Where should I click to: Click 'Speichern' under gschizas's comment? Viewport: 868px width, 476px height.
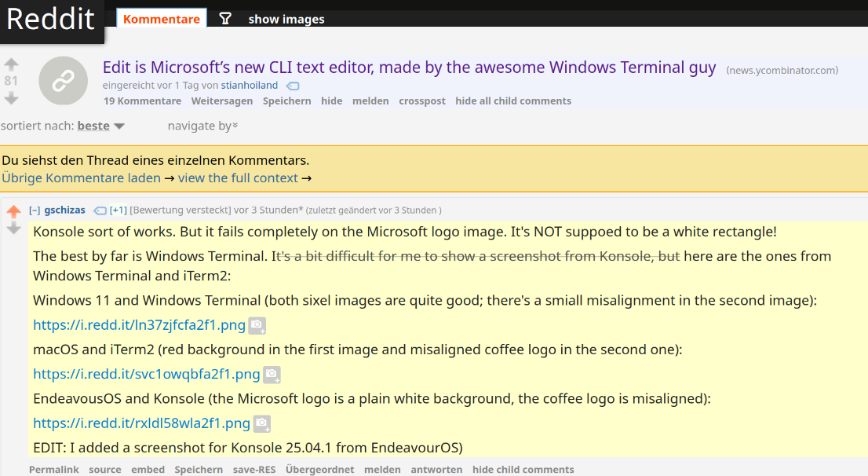199,470
